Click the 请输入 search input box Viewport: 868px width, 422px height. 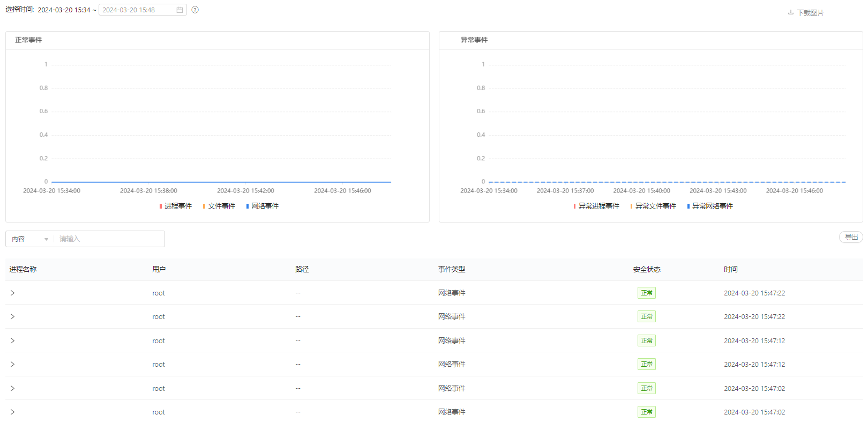pyautogui.click(x=109, y=239)
